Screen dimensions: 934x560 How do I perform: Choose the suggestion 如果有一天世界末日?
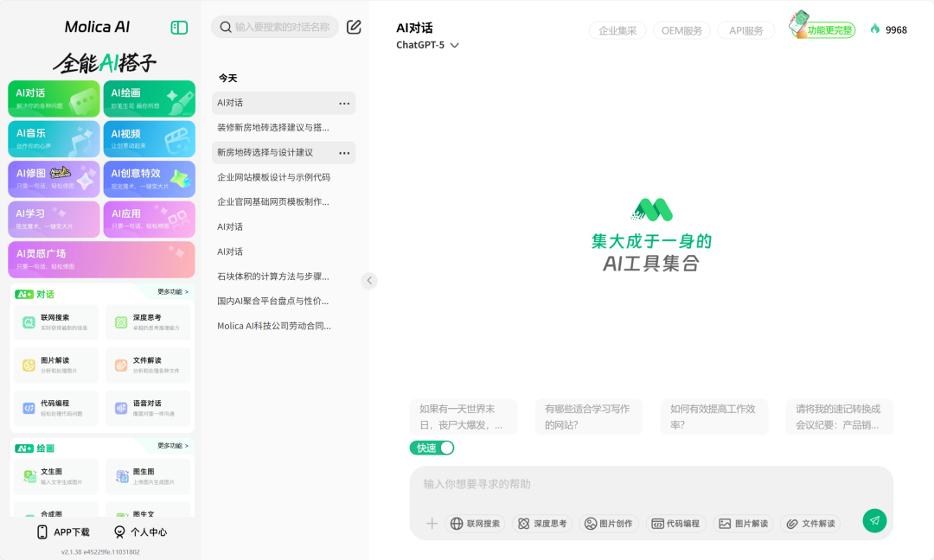click(x=463, y=417)
